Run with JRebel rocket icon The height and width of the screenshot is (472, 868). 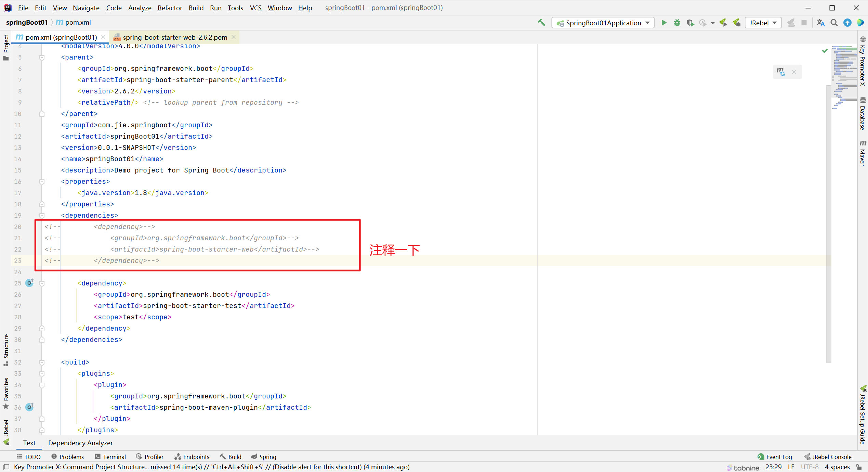point(723,23)
